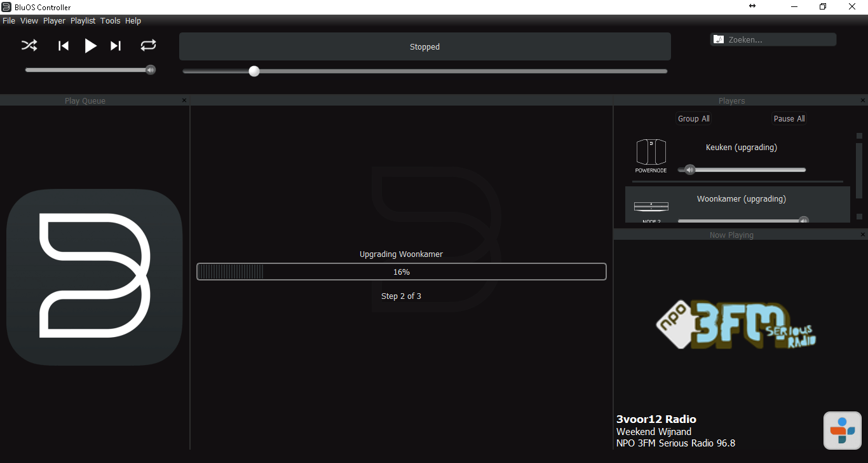Close the Now Playing panel
The image size is (868, 463).
coord(863,235)
